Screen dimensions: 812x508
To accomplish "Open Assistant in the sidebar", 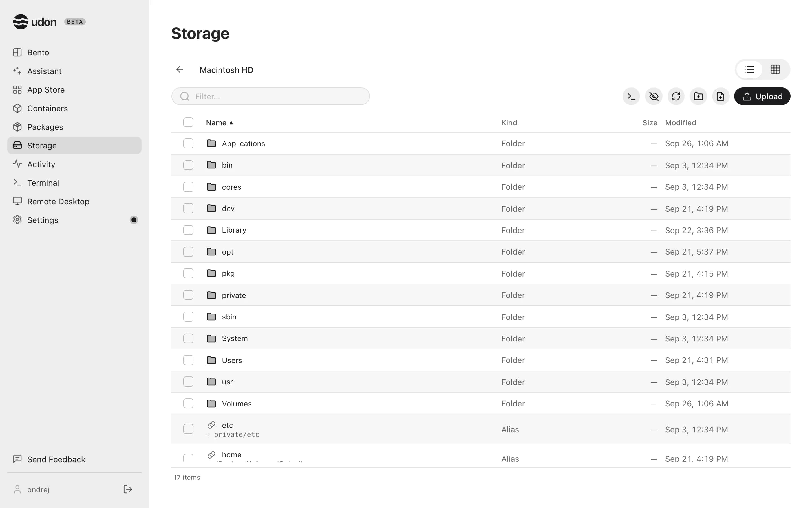I will click(74, 71).
